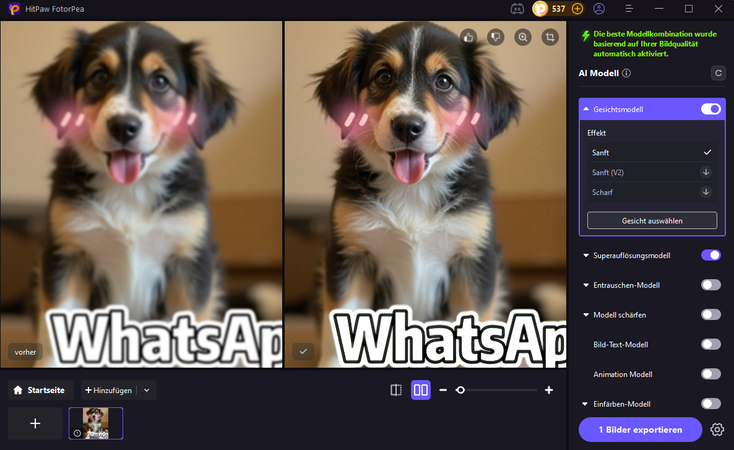Click the zoom slider handle
734x450 pixels.
pos(460,390)
